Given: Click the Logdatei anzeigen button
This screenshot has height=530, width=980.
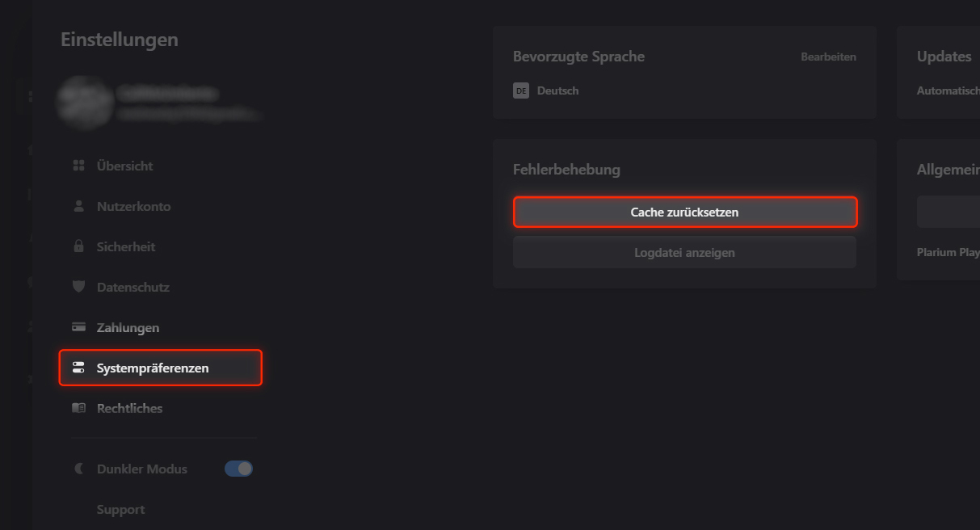Looking at the screenshot, I should coord(684,252).
